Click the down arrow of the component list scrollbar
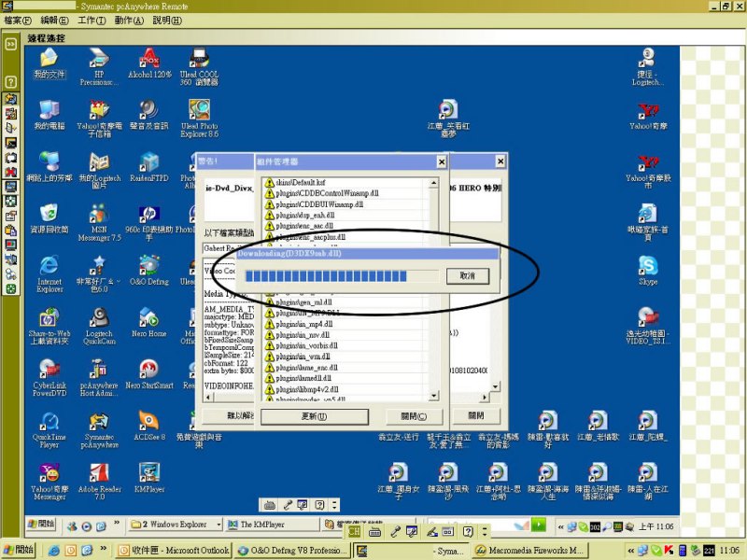The height and width of the screenshot is (560, 747). 433,395
